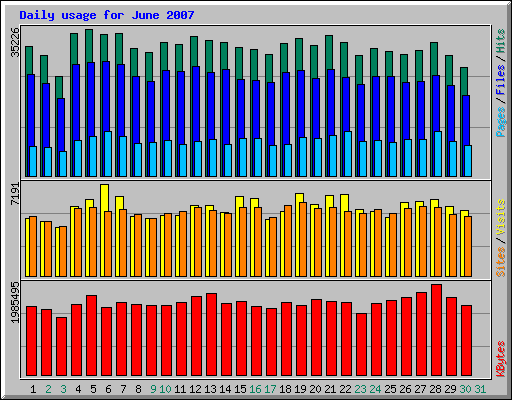The width and height of the screenshot is (512, 400).
Task: Click day label 8 on the x-axis
Action: [138, 389]
